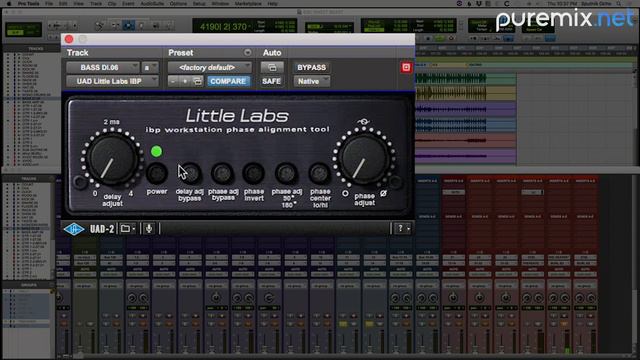The height and width of the screenshot is (360, 640).
Task: Open the Help menu
Action: [x=272, y=3]
